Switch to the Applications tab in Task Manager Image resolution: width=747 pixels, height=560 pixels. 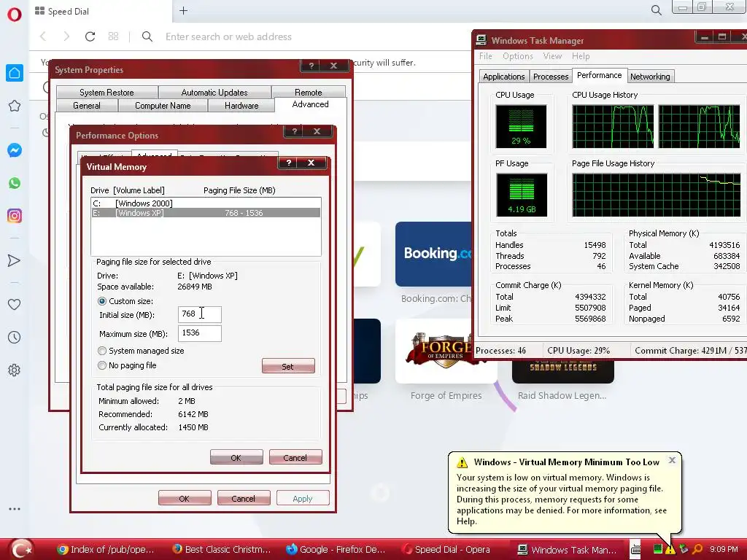tap(503, 76)
